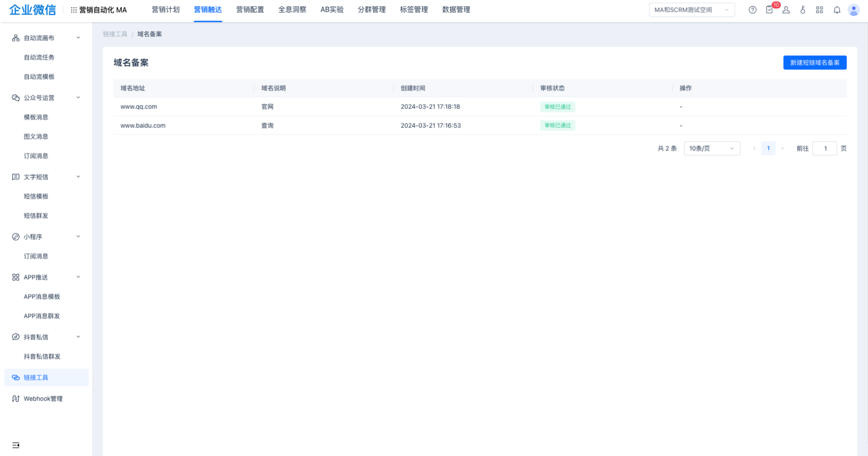Viewport: 868px width, 456px height.
Task: Open the user avatar menu
Action: tap(854, 10)
